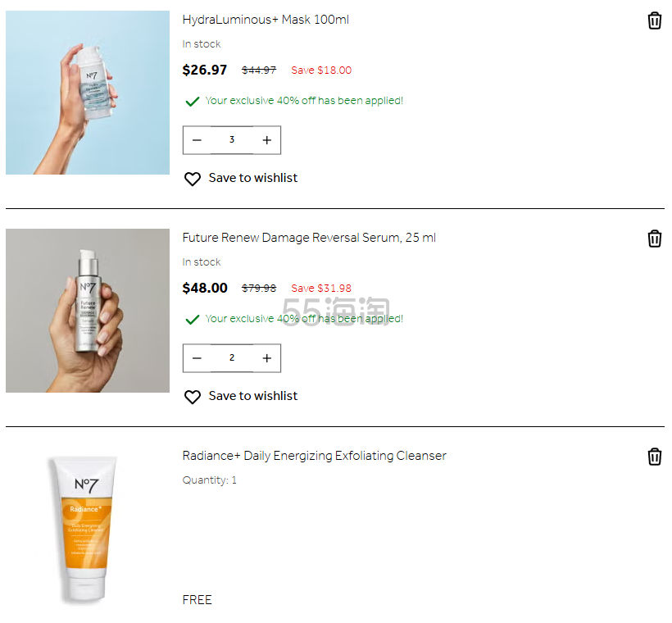Save HydraLuminous+ Mask to wishlist link
The height and width of the screenshot is (623, 672).
click(252, 178)
